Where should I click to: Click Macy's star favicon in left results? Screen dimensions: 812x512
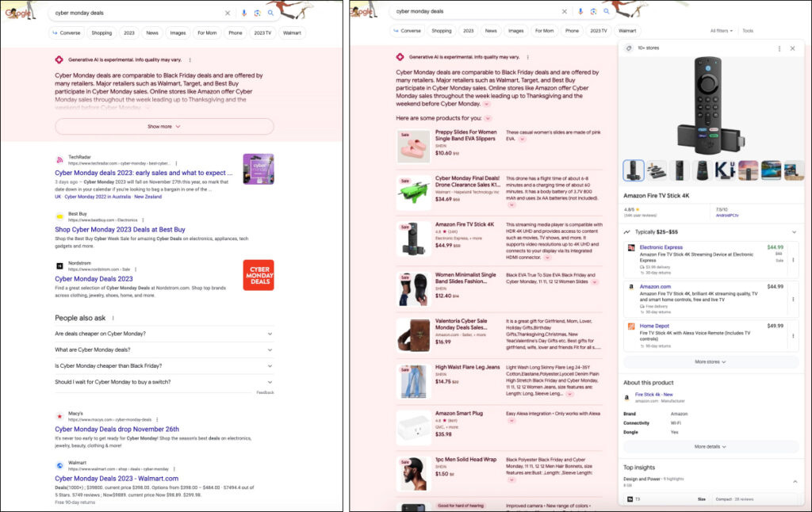coord(59,416)
